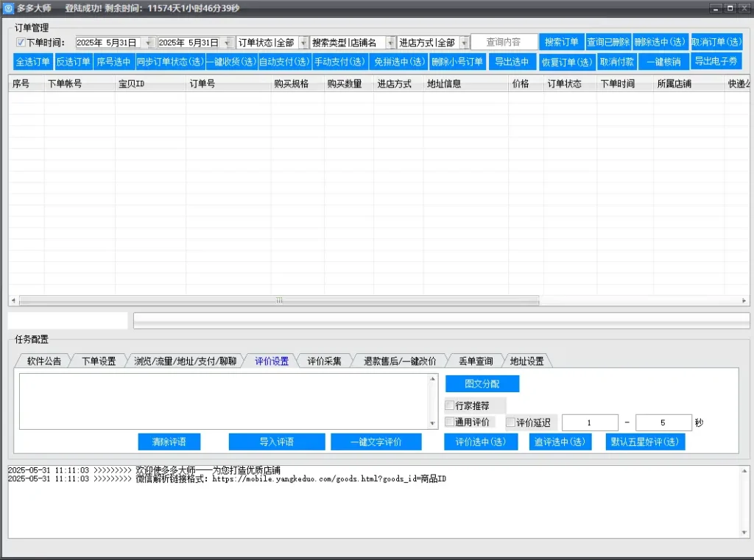Sort by the 购买规格 column header
Viewport: 754px width, 560px height.
(297, 84)
